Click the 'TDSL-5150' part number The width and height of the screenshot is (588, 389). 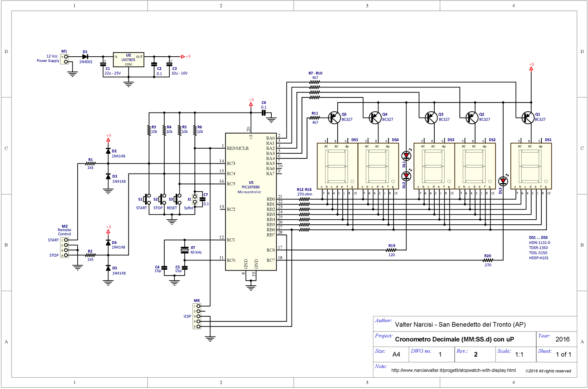pos(538,253)
